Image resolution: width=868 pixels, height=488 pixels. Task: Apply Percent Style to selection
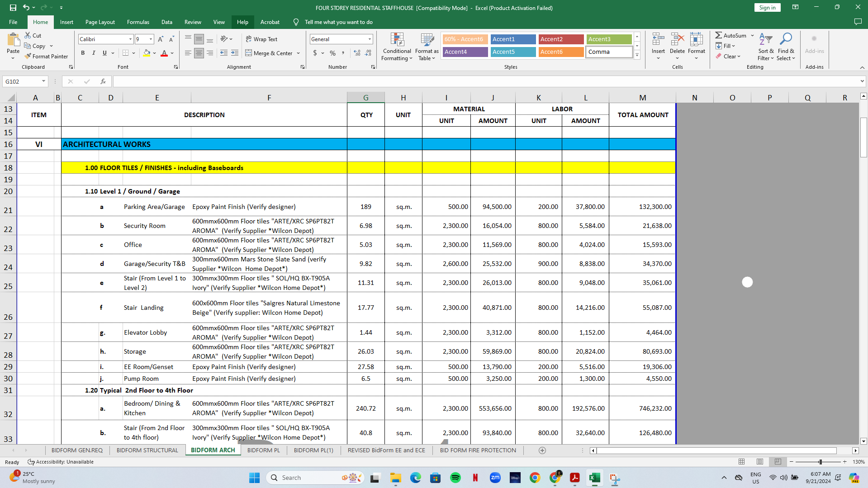click(332, 53)
